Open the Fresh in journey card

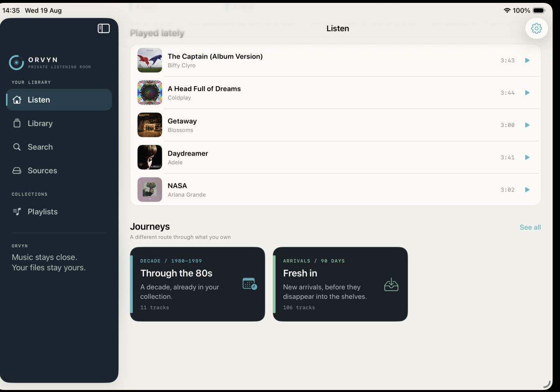[340, 284]
